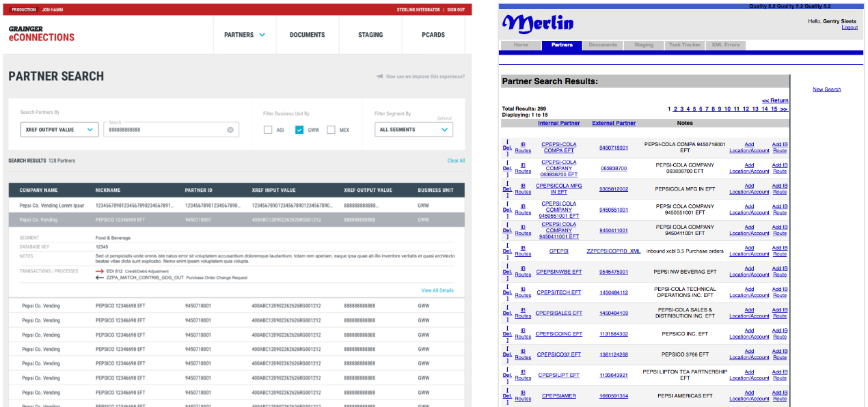Click the Grainger eConnections logo
The image size is (868, 407).
[42, 34]
